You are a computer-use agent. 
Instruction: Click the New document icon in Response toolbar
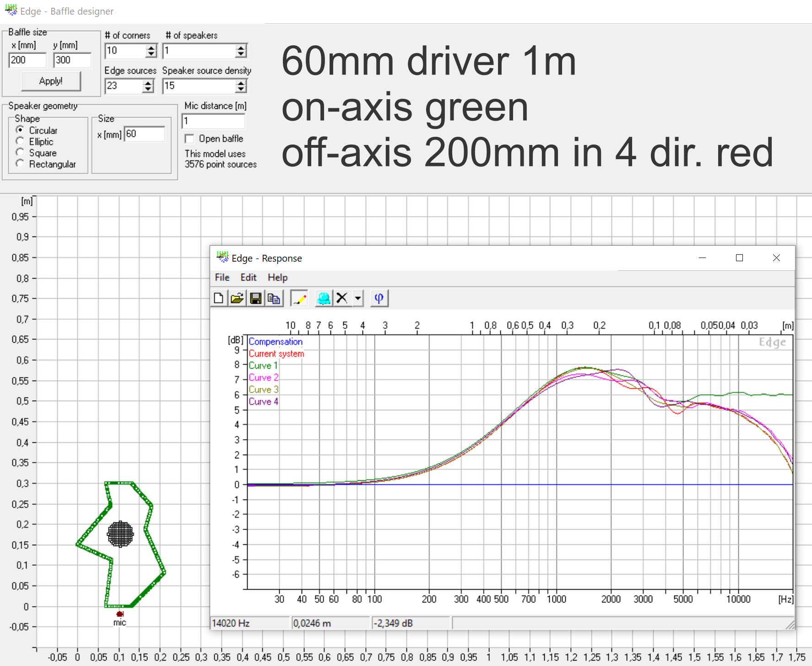[219, 298]
